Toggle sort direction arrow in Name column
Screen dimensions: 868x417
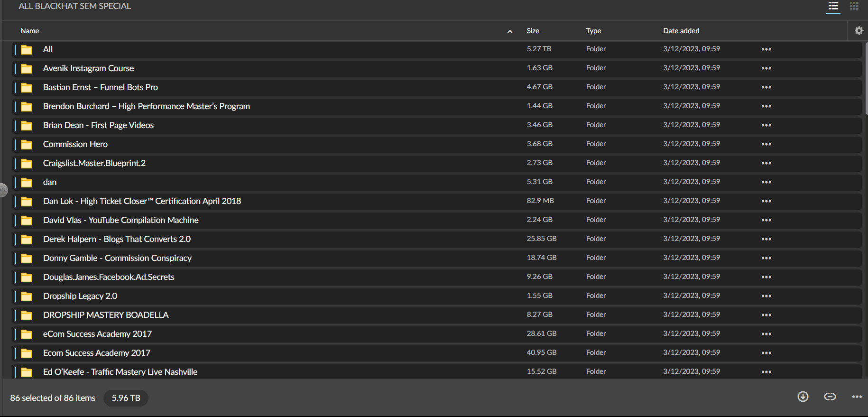point(510,31)
